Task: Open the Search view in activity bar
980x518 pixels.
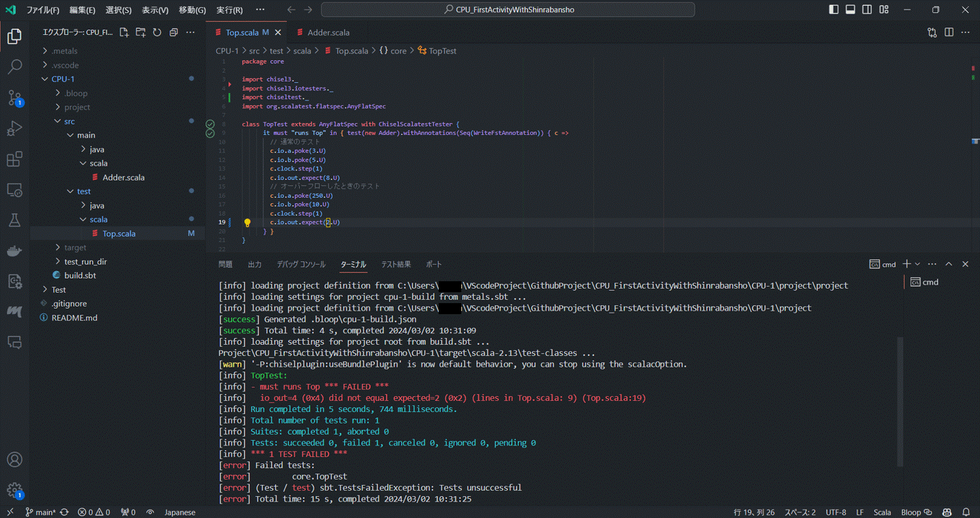Action: point(14,66)
